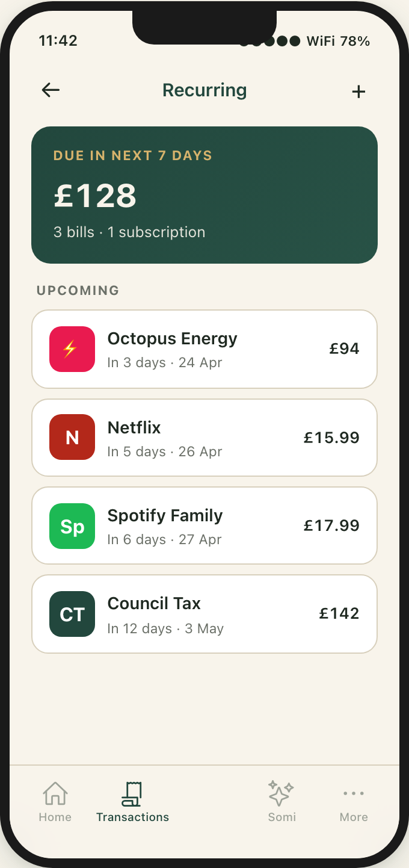Tap the Transactions receipt icon
This screenshot has width=409, height=868.
[x=132, y=793]
